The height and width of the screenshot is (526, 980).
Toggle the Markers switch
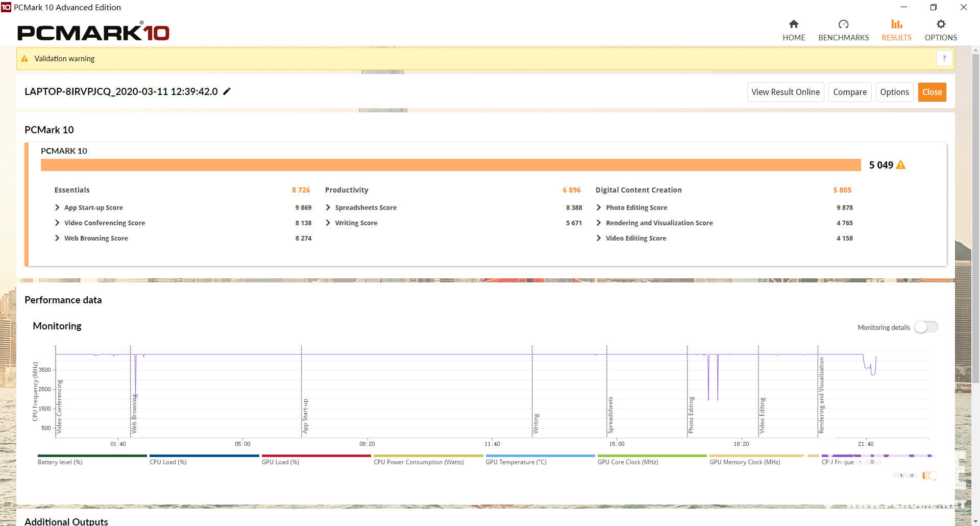pos(930,475)
